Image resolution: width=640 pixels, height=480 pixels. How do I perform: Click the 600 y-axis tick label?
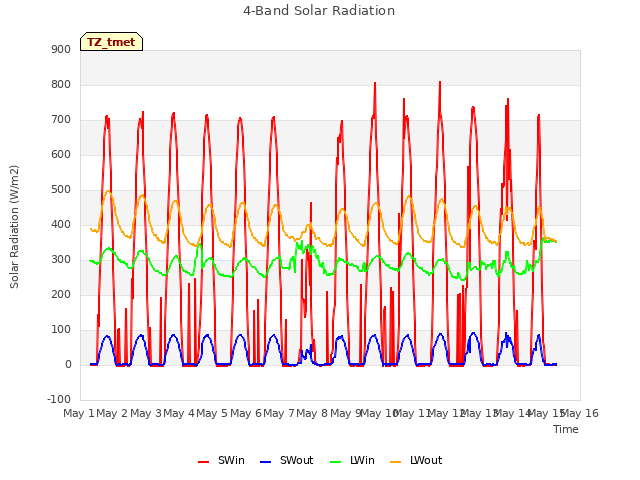point(61,154)
